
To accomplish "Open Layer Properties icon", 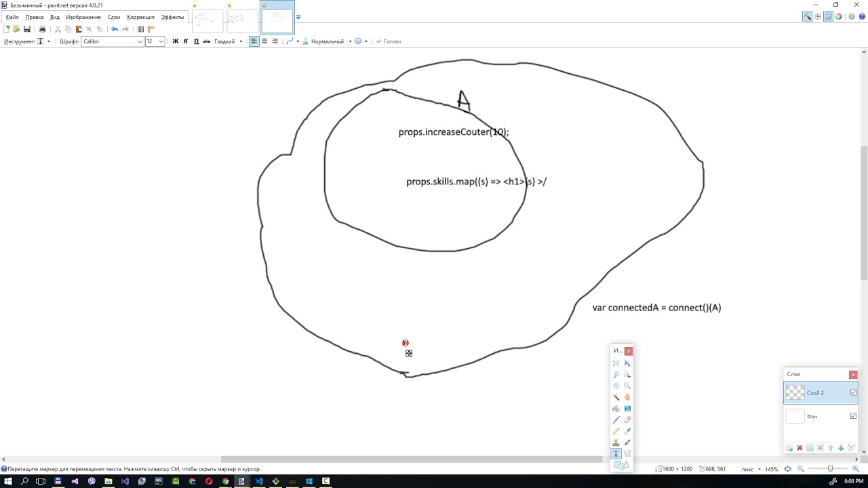I will (x=851, y=448).
